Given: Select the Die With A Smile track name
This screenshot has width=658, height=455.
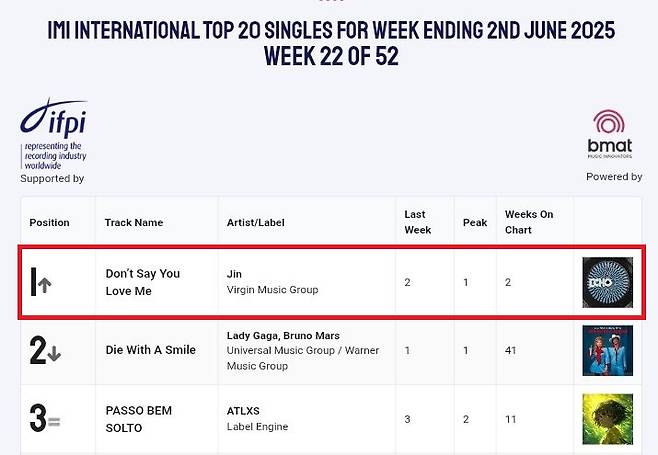Looking at the screenshot, I should tap(151, 350).
